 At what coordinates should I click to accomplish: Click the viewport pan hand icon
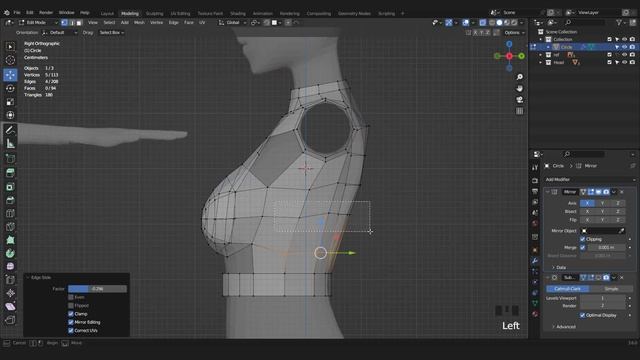[x=520, y=88]
